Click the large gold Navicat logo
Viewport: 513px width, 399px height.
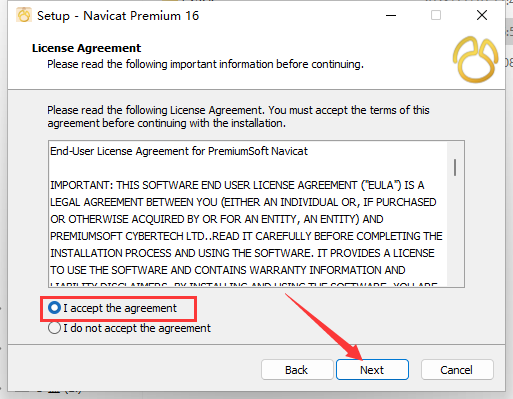pos(475,59)
